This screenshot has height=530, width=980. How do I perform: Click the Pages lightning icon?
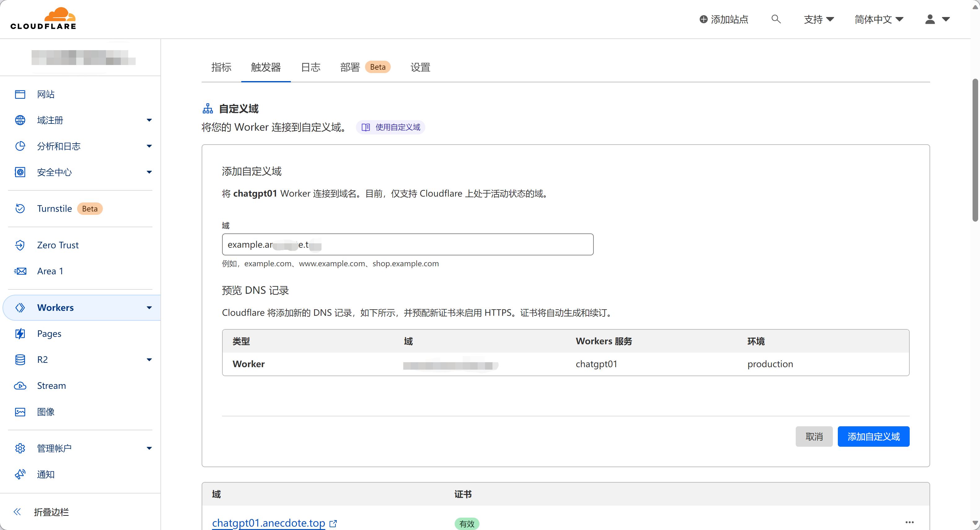click(20, 333)
